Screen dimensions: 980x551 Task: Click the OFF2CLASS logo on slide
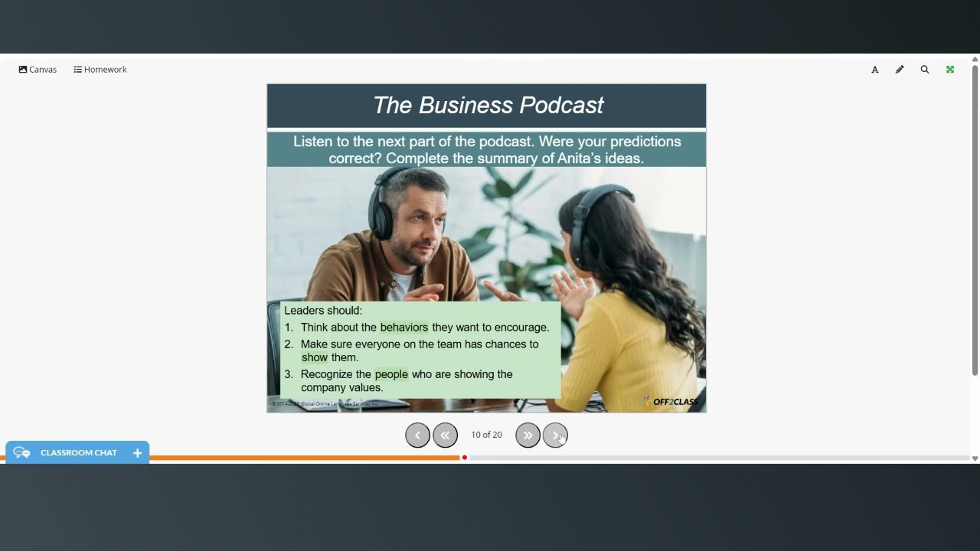669,401
